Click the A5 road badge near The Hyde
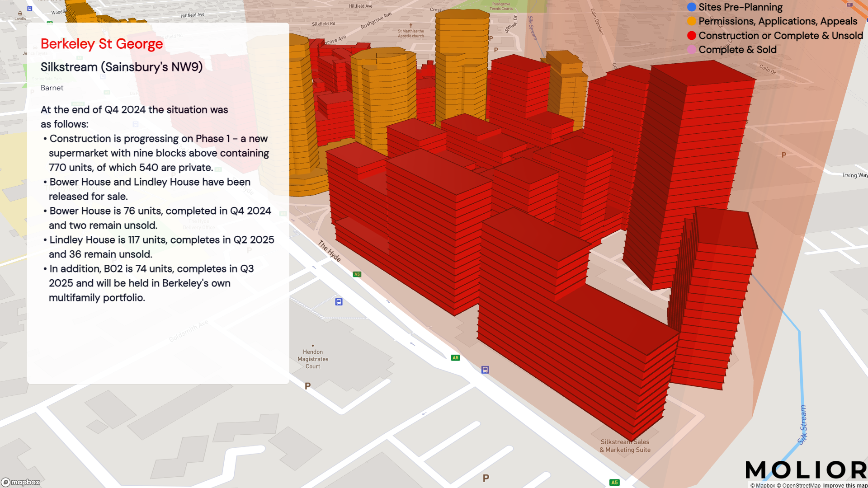This screenshot has width=868, height=488. [357, 274]
